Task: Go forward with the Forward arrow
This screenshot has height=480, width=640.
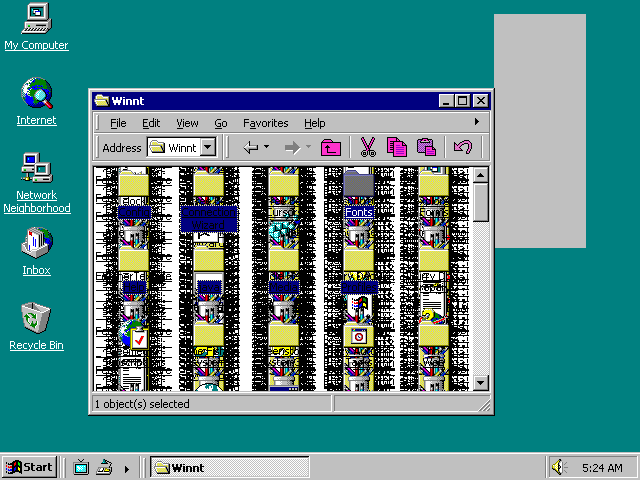Action: 292,147
